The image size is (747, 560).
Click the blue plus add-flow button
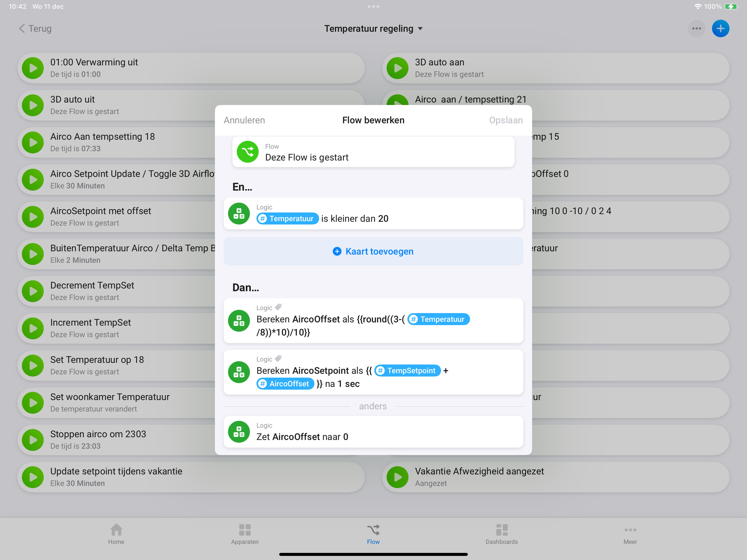point(720,29)
